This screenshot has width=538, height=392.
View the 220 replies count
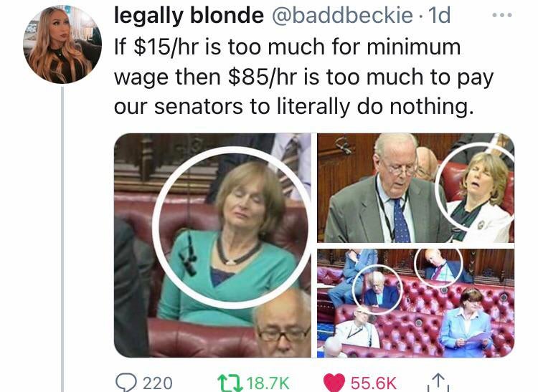coord(158,383)
